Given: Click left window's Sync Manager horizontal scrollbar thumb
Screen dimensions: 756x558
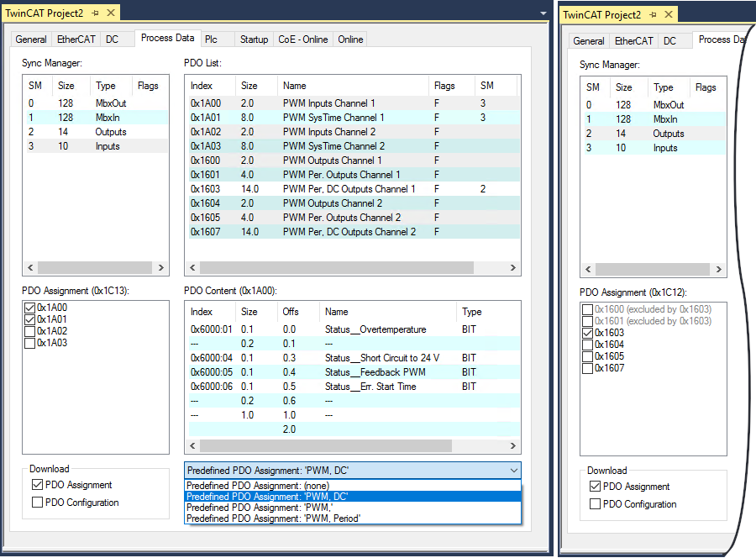Looking at the screenshot, I should 95,268.
